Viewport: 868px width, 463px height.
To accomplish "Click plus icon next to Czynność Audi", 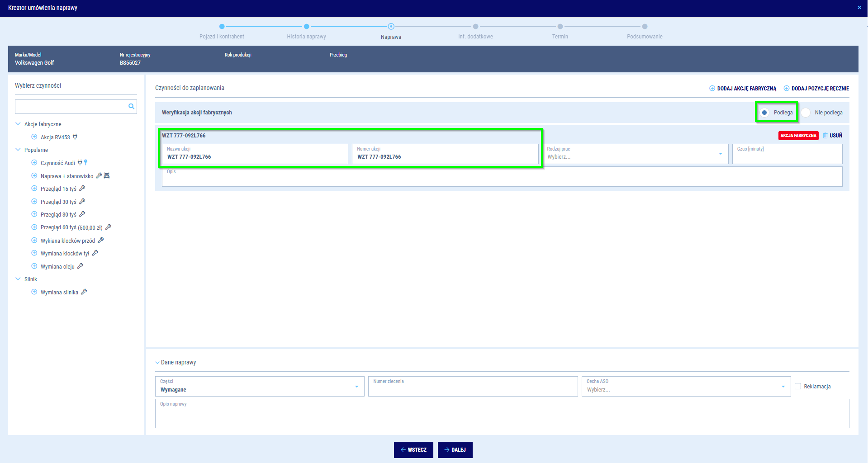I will pos(34,163).
